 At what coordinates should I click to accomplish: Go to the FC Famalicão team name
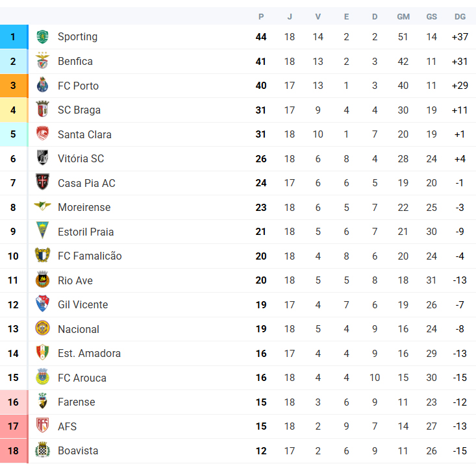[x=90, y=256]
